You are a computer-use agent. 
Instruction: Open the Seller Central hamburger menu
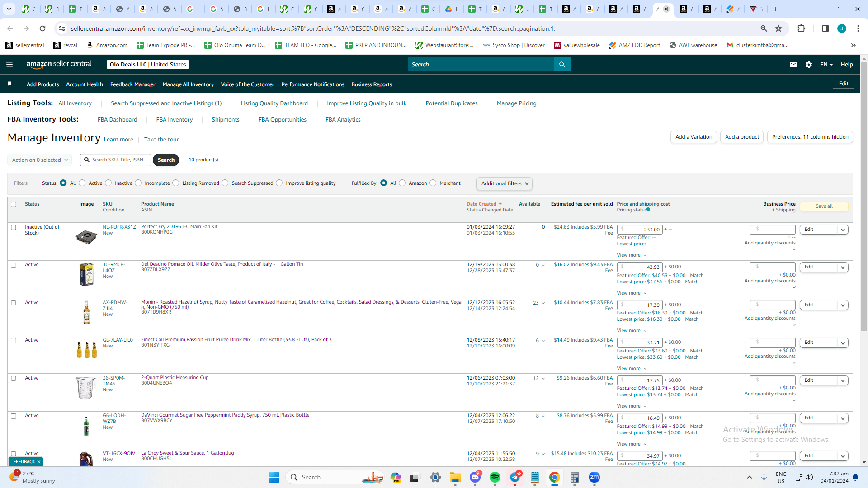coord(9,65)
